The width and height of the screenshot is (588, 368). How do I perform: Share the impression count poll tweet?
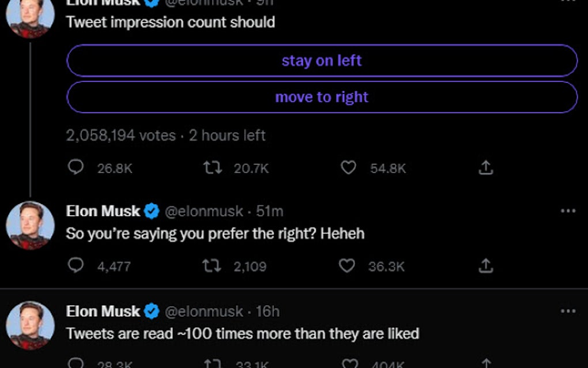(x=486, y=168)
